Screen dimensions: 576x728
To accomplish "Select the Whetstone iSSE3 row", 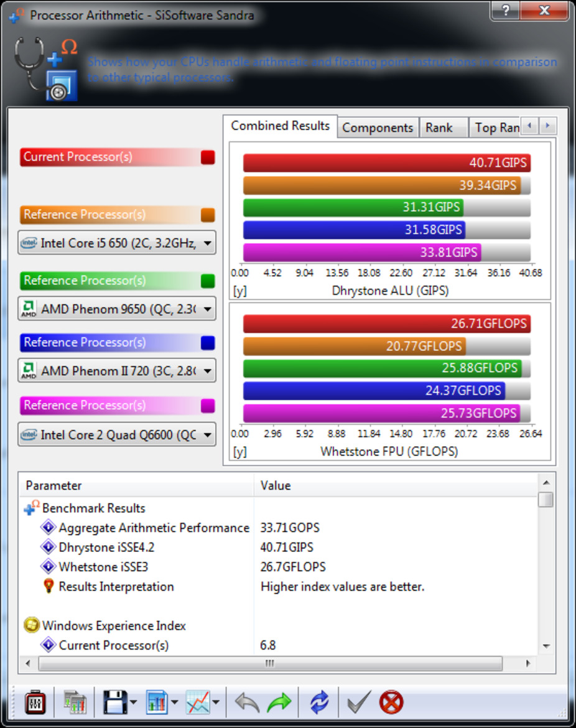I will (x=279, y=566).
